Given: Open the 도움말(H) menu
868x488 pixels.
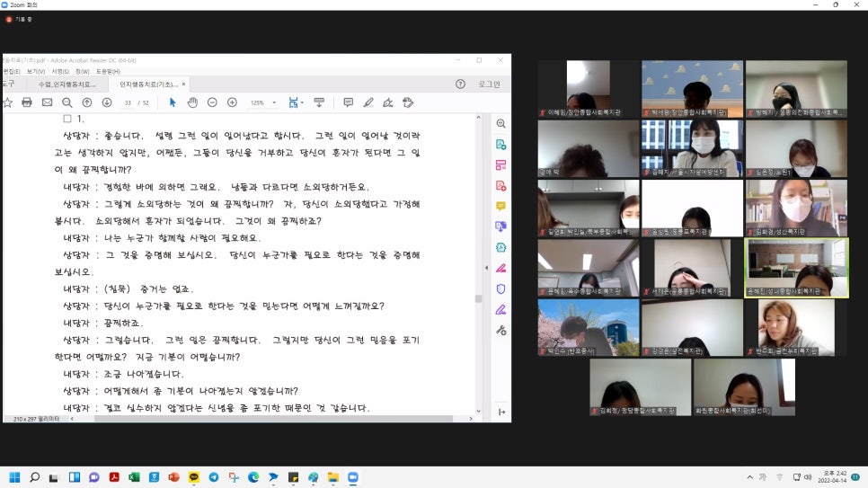Looking at the screenshot, I should tap(107, 71).
